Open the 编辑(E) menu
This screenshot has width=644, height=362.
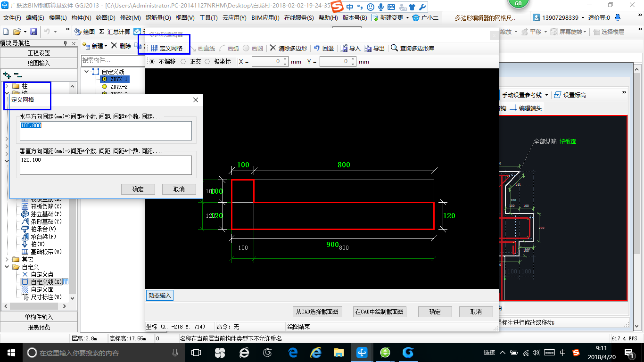(x=35, y=17)
